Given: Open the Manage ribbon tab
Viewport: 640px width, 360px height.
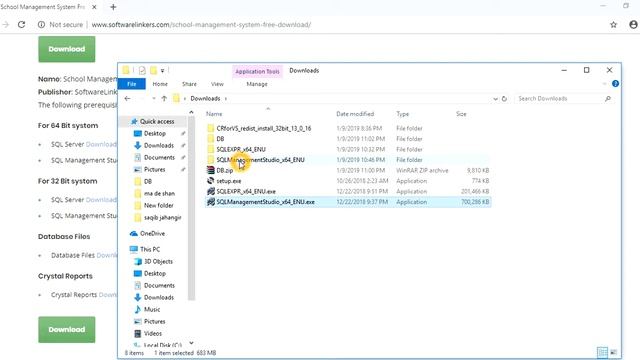Looking at the screenshot, I should click(257, 84).
